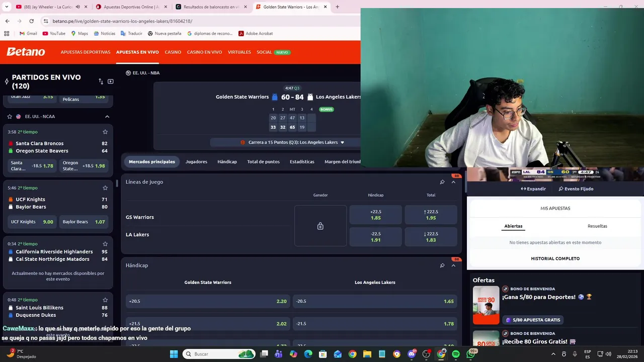Open Estadísticas tab

(302, 162)
